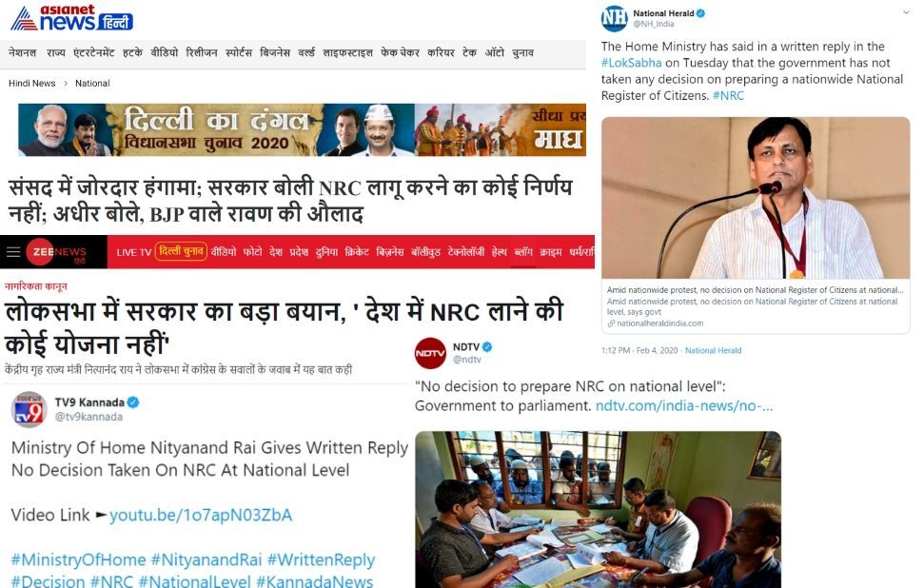Open the nationalheraldindia.com article card image
The height and width of the screenshot is (588, 924).
pyautogui.click(x=756, y=198)
